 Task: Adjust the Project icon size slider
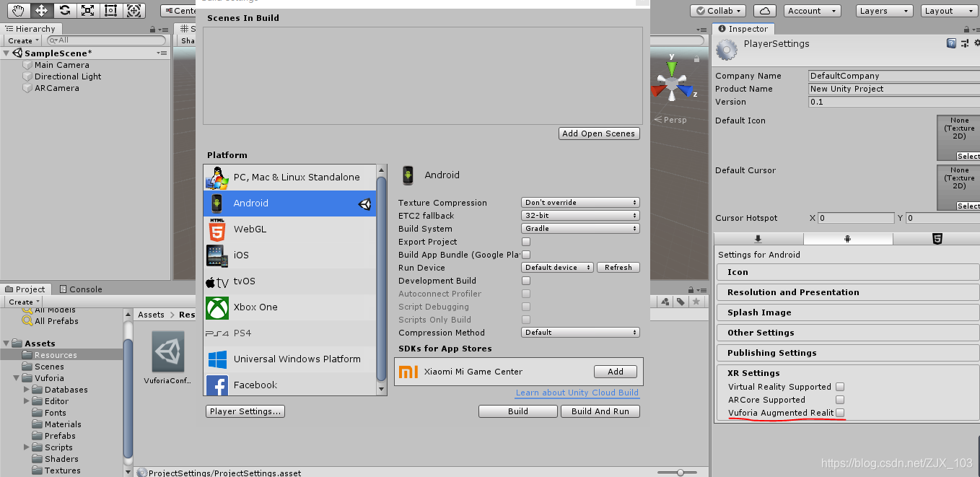681,472
